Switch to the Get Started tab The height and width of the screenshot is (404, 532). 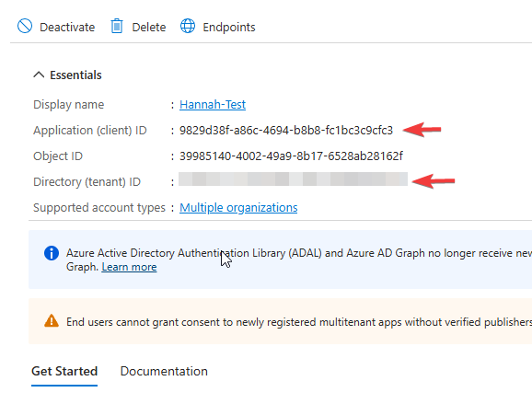[64, 371]
